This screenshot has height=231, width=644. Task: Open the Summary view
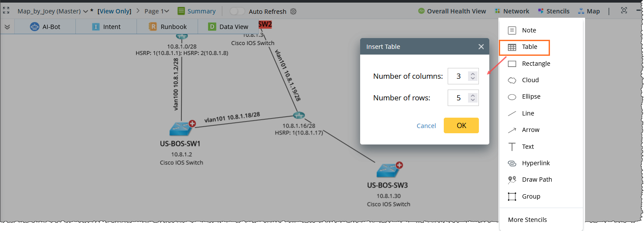196,11
